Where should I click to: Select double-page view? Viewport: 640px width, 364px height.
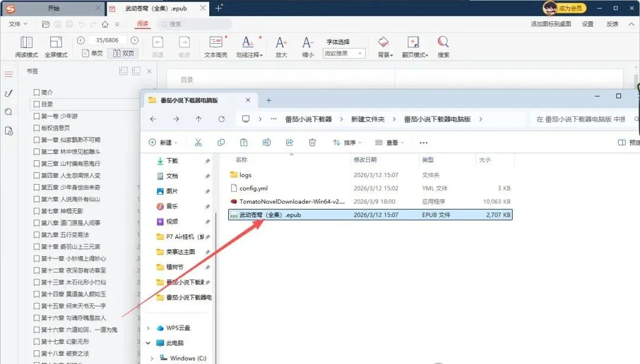click(123, 53)
